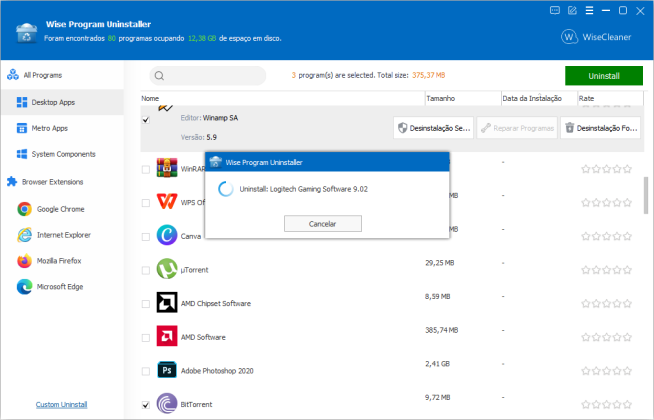The image size is (654, 420).
Task: Open the Custom Uninstall link
Action: click(61, 405)
